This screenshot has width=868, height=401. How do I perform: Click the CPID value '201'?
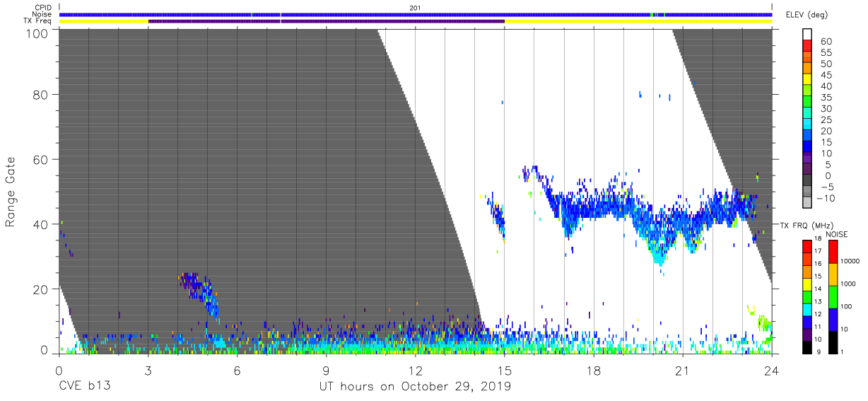pyautogui.click(x=416, y=7)
